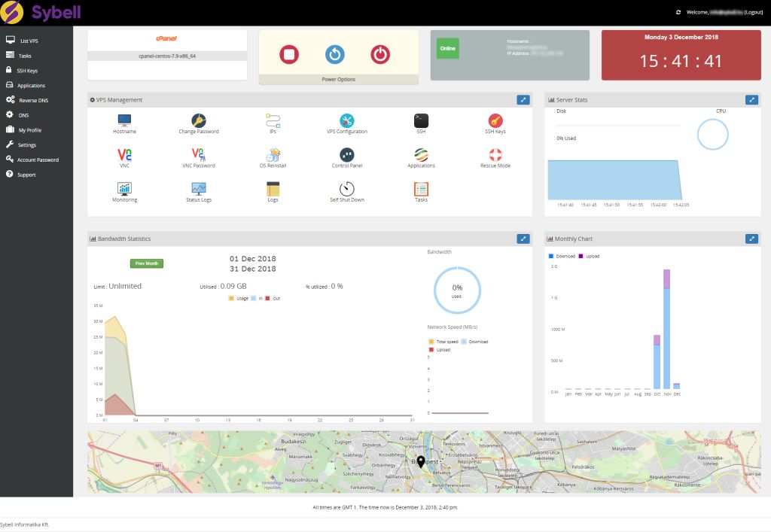The height and width of the screenshot is (532, 771).
Task: Expand the Monthly Chart panel
Action: [x=751, y=239]
